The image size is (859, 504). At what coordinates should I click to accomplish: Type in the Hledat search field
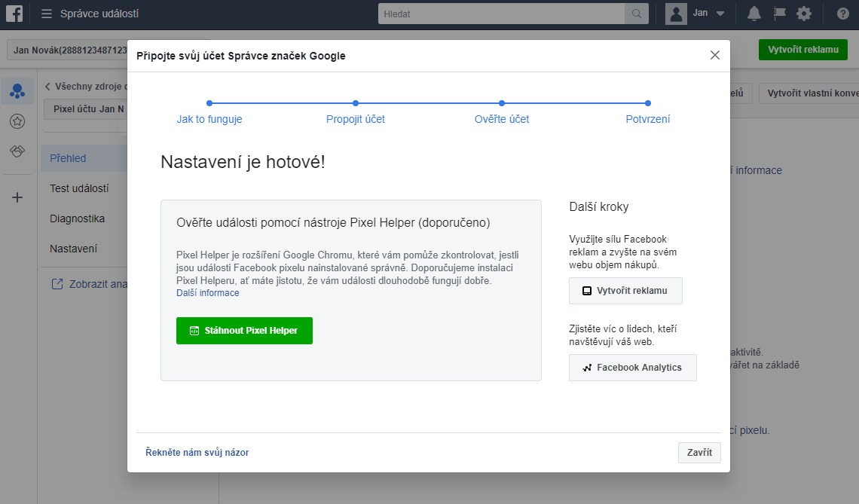coord(501,14)
